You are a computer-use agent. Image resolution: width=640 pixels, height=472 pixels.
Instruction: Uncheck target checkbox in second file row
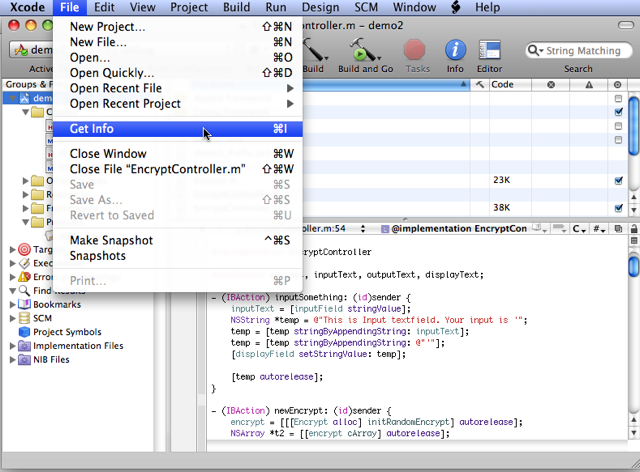[x=618, y=112]
